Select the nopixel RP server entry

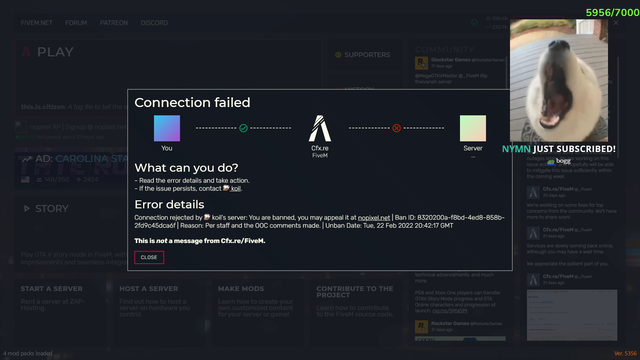pyautogui.click(x=71, y=131)
